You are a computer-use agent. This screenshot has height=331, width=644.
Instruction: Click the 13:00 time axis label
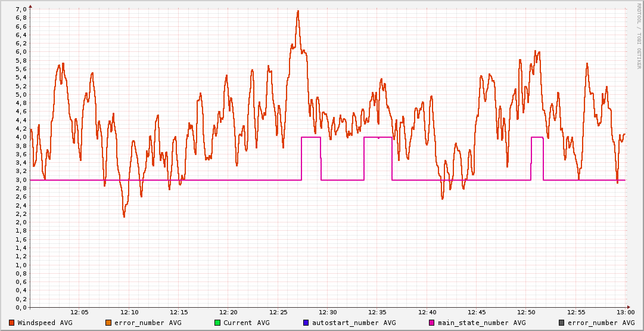[626, 312]
